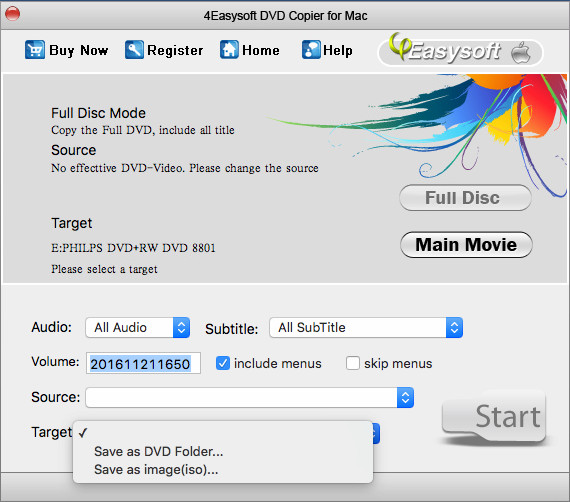
Task: Click the Register key icon
Action: (x=134, y=50)
